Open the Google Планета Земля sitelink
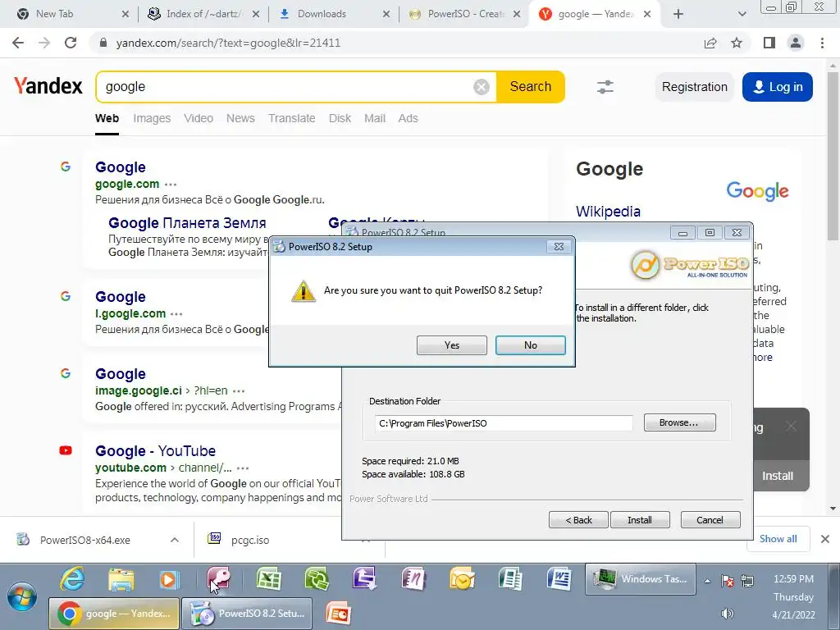 [x=187, y=223]
